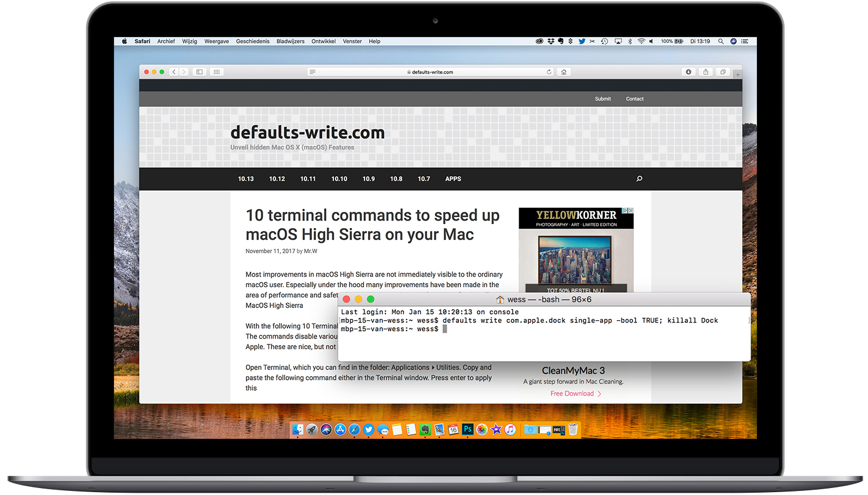The image size is (868, 495).
Task: Click the battery 100% status in menu bar
Action: [672, 41]
